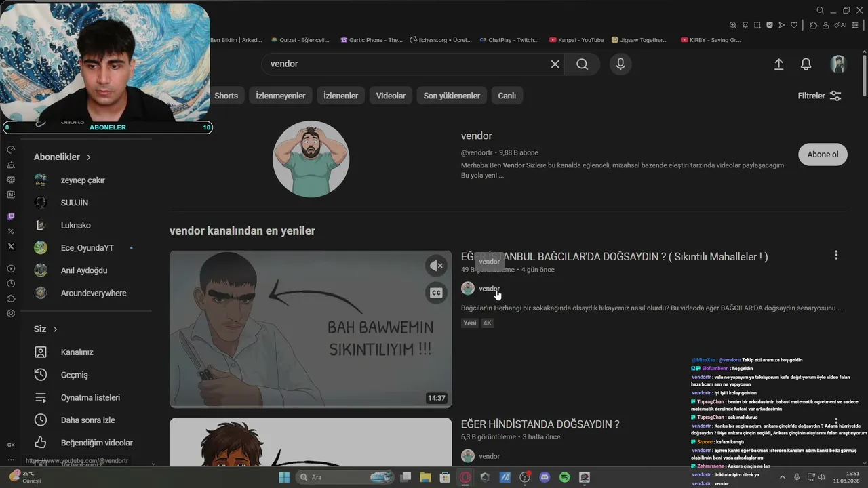Add page to bookmarks with heart icon
The image size is (868, 488).
(x=793, y=25)
